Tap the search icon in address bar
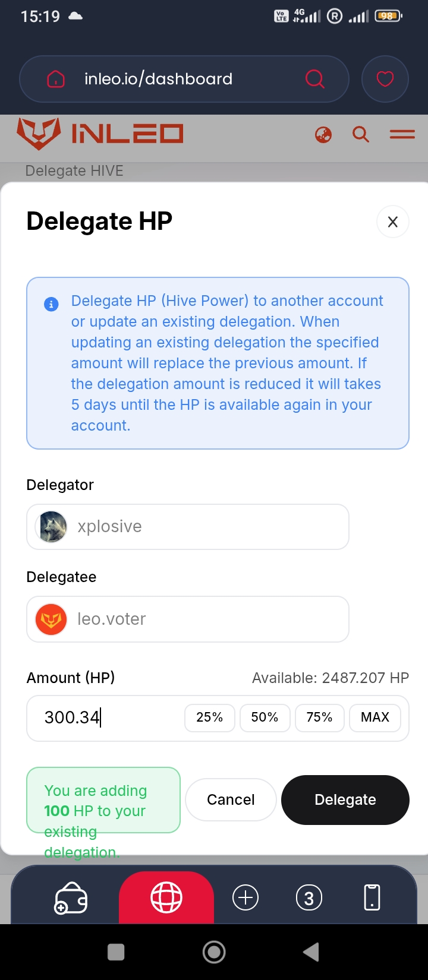Viewport: 428px width, 980px height. (314, 79)
